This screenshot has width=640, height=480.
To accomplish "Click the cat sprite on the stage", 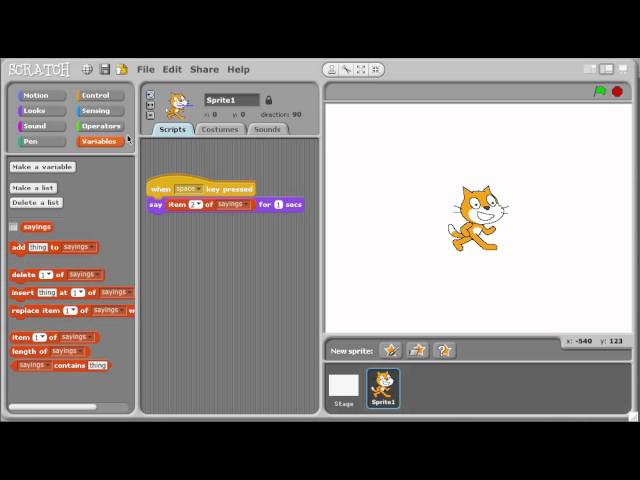I will (478, 218).
